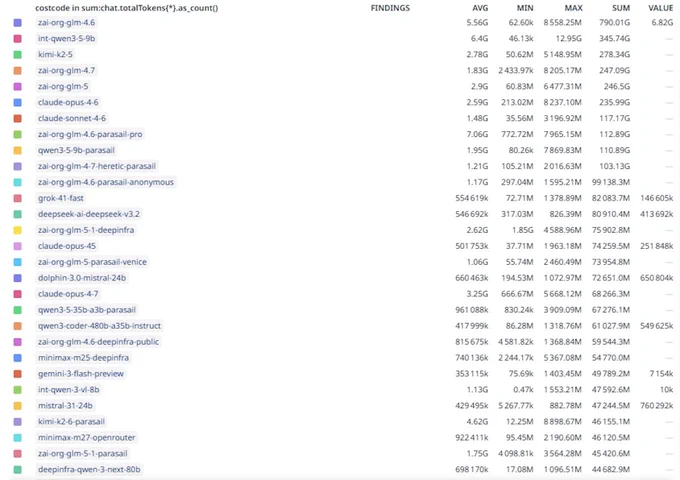Click the 790.01G sum value

(x=615, y=23)
